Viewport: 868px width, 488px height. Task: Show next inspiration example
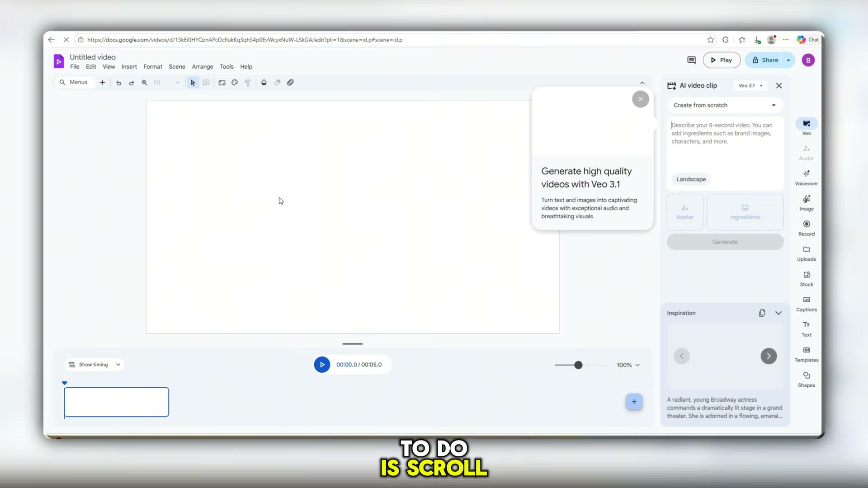click(x=769, y=356)
